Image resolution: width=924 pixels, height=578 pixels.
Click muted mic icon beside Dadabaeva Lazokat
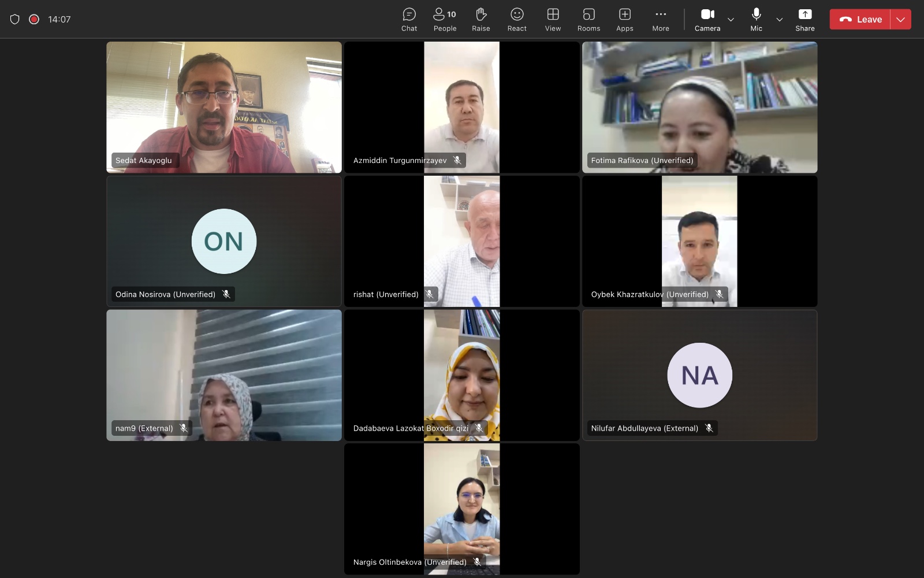pos(479,428)
